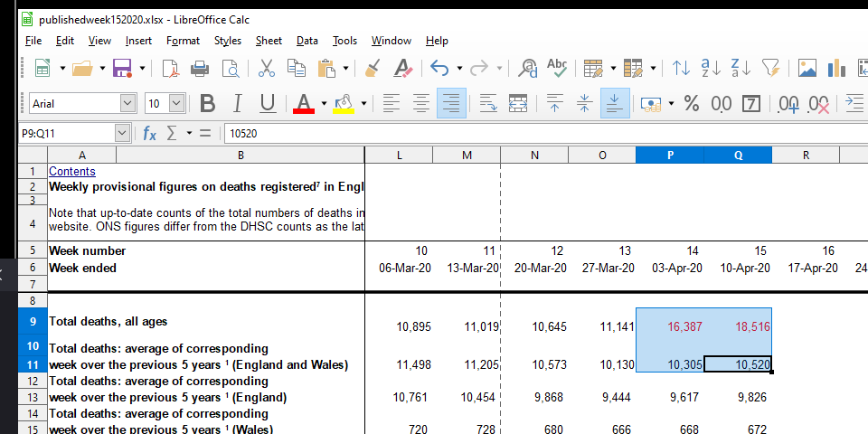Open the File menu
The height and width of the screenshot is (434, 868).
tap(33, 41)
